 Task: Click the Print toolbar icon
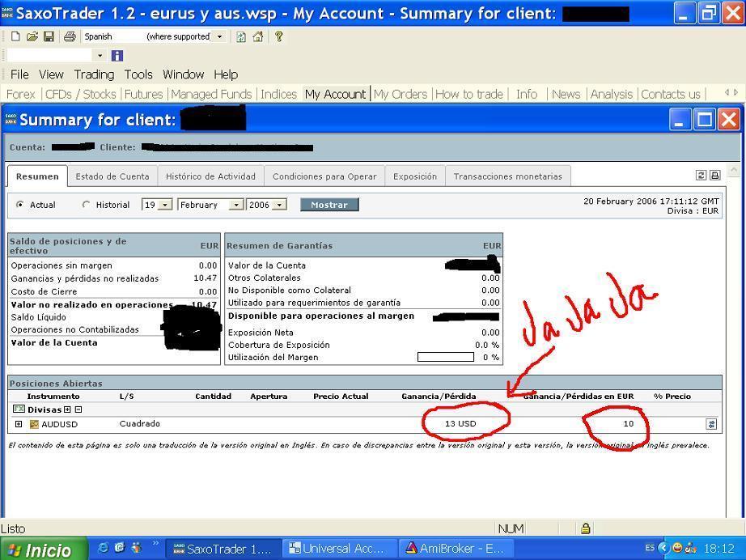click(x=70, y=36)
